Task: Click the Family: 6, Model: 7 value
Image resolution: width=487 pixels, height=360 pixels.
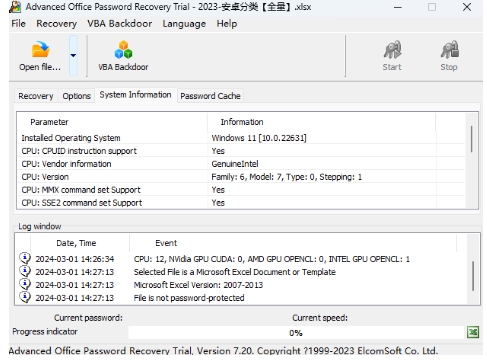Action: 286,177
